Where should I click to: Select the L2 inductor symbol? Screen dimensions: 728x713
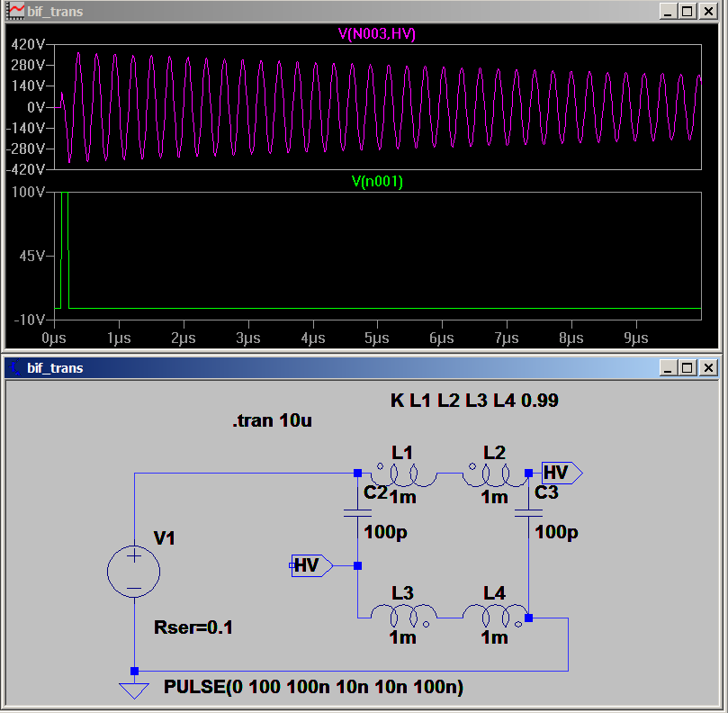click(494, 474)
